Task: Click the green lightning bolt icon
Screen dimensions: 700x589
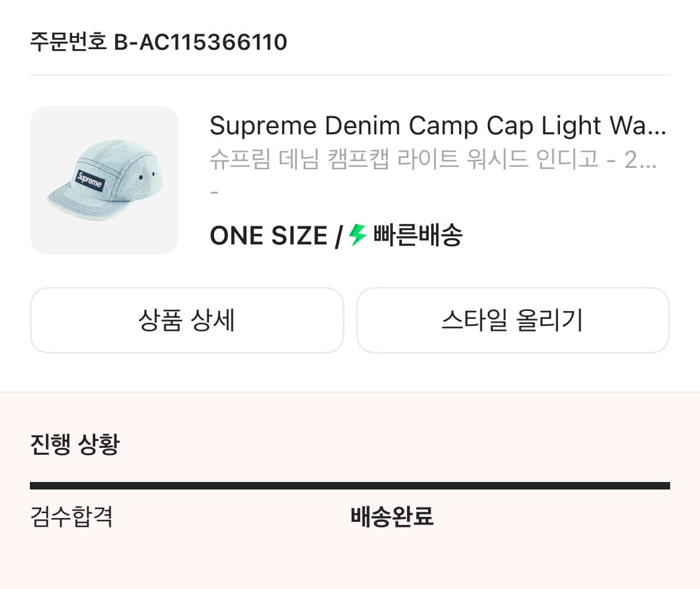Action: click(358, 236)
